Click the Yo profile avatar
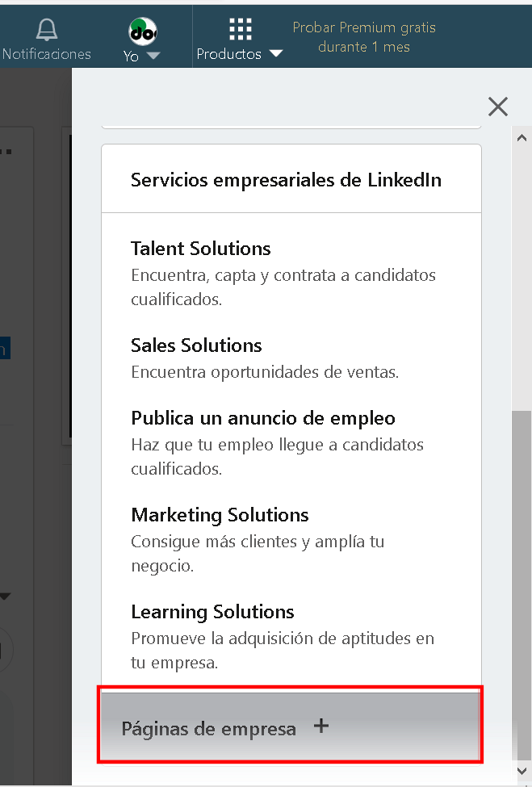Image resolution: width=532 pixels, height=787 pixels. pos(143,31)
